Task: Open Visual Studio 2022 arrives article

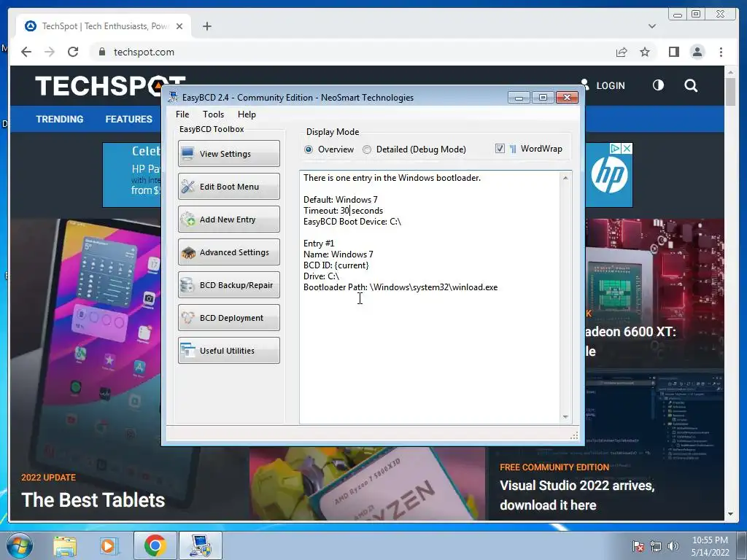Action: click(577, 495)
